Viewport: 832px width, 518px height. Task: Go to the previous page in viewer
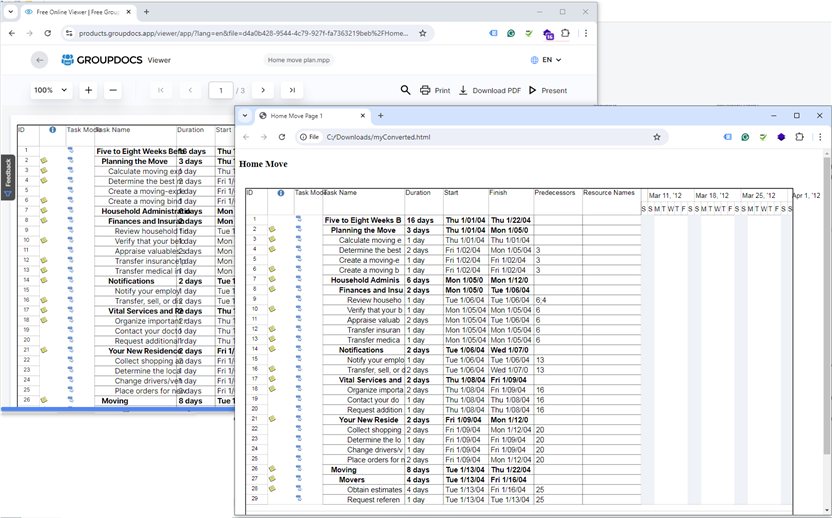190,90
